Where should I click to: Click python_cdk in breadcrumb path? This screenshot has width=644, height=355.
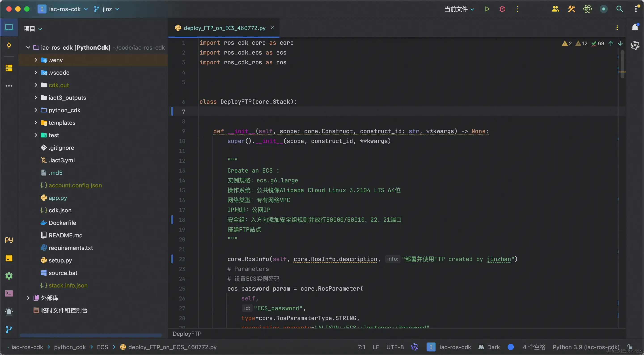70,347
